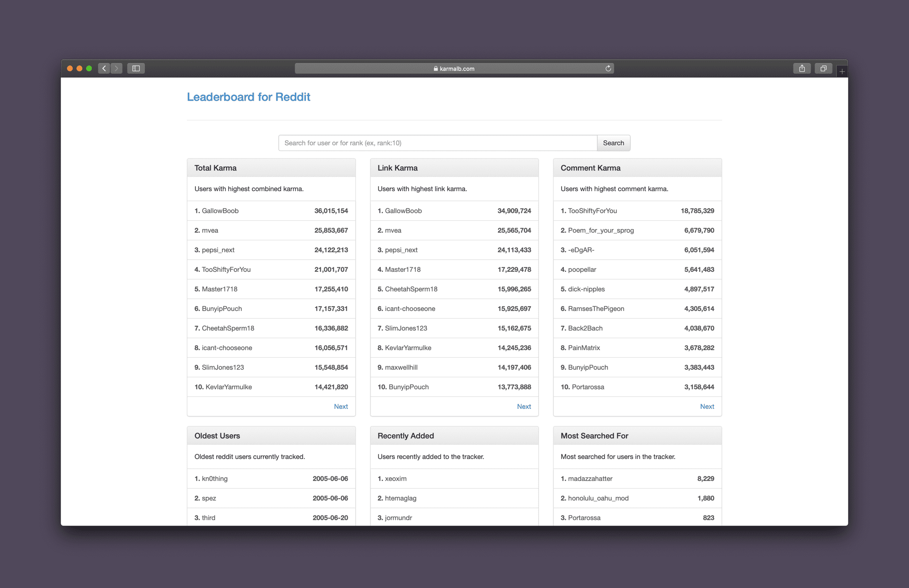Toggle the Safari sidebar icon
This screenshot has width=909, height=588.
pyautogui.click(x=136, y=68)
